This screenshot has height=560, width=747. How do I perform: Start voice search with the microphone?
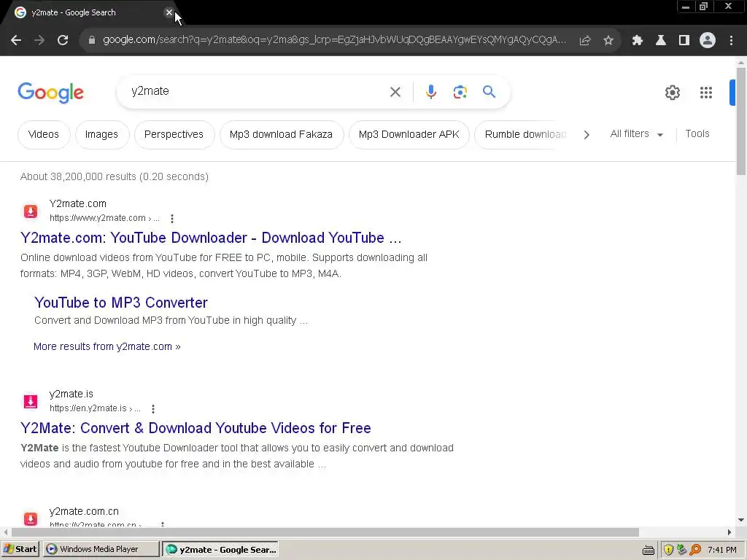pyautogui.click(x=431, y=92)
